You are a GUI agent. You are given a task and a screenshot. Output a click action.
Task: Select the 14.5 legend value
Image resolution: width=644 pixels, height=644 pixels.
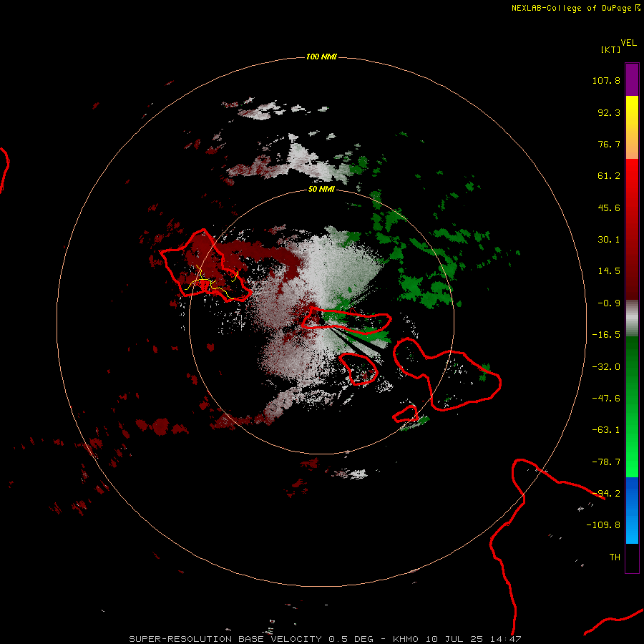click(609, 271)
